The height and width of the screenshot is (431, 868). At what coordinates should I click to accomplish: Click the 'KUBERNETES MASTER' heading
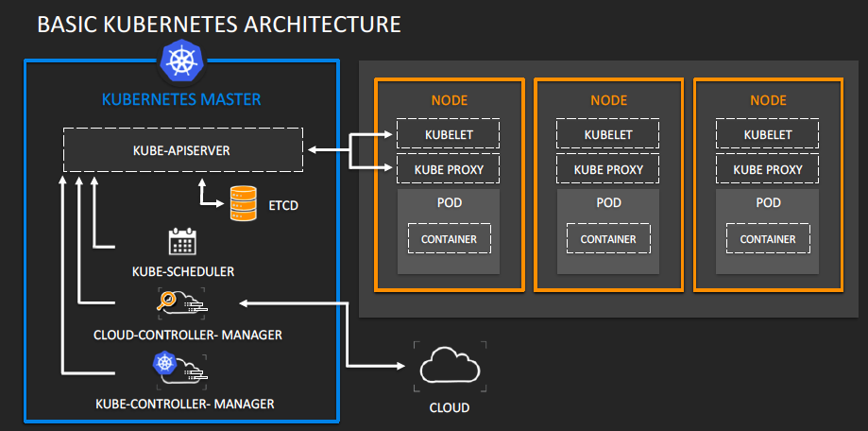click(181, 100)
